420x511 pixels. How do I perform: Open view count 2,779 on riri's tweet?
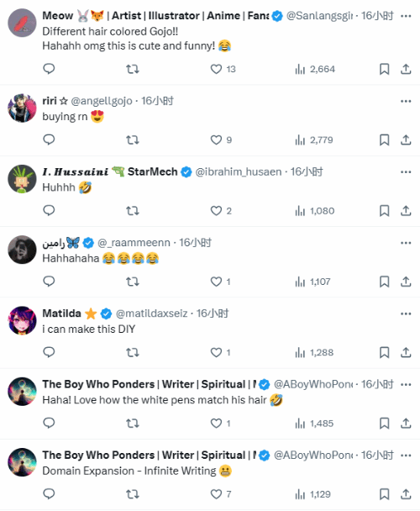[314, 140]
